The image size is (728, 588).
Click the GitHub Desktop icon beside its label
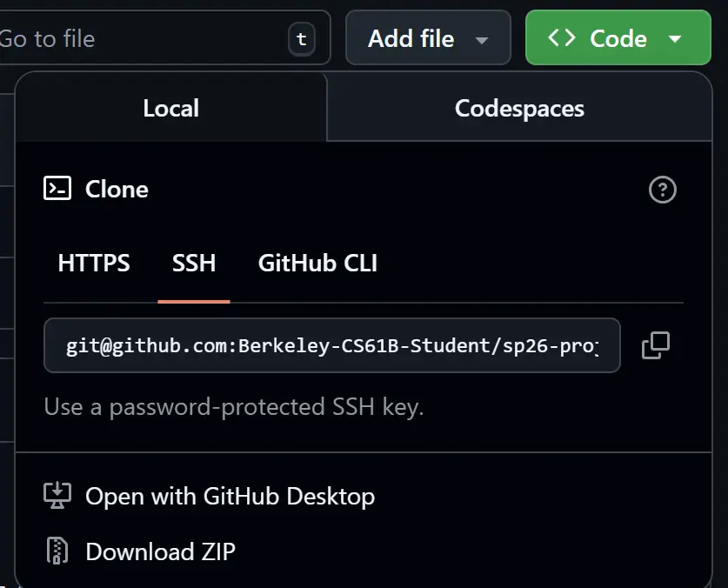pos(57,496)
